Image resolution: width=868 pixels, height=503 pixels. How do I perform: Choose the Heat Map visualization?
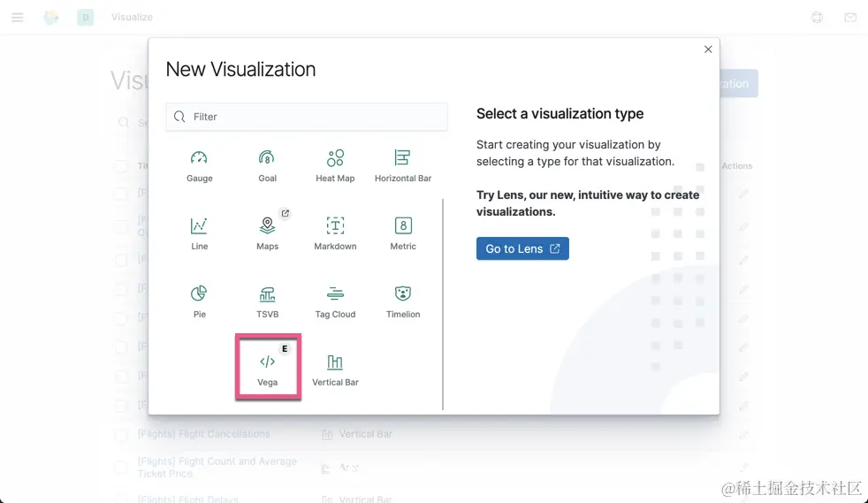[x=335, y=166]
